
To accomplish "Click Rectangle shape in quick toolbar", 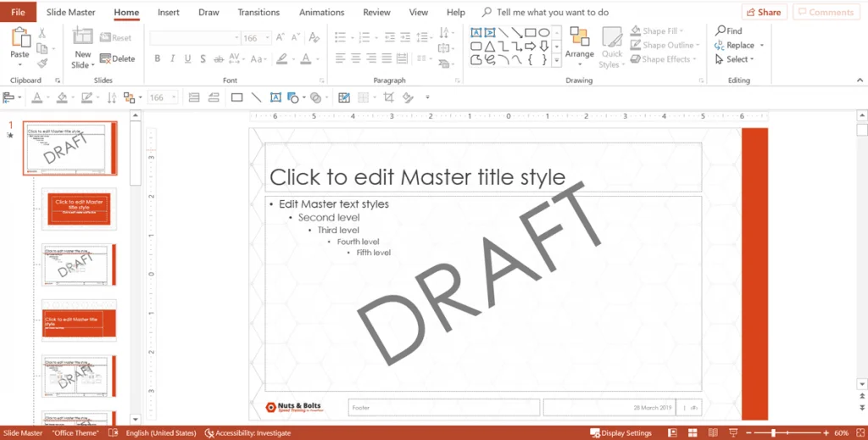I will [x=237, y=97].
